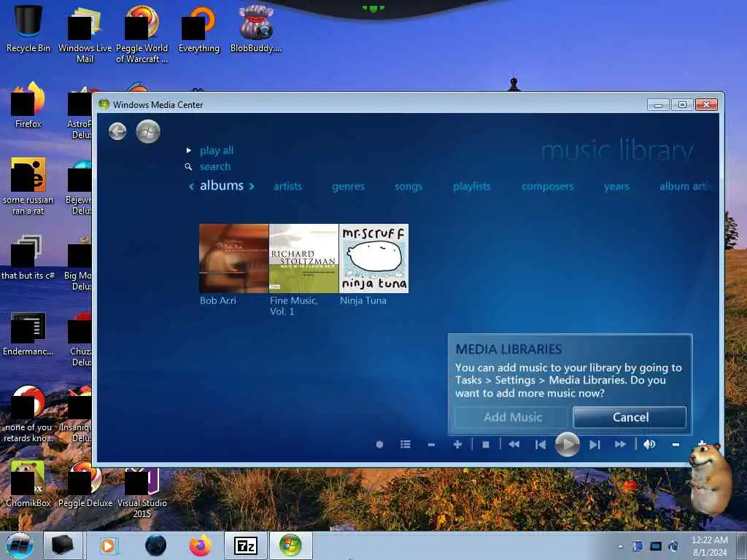747x560 pixels.
Task: Open Everything desktop shortcut
Action: point(199,28)
